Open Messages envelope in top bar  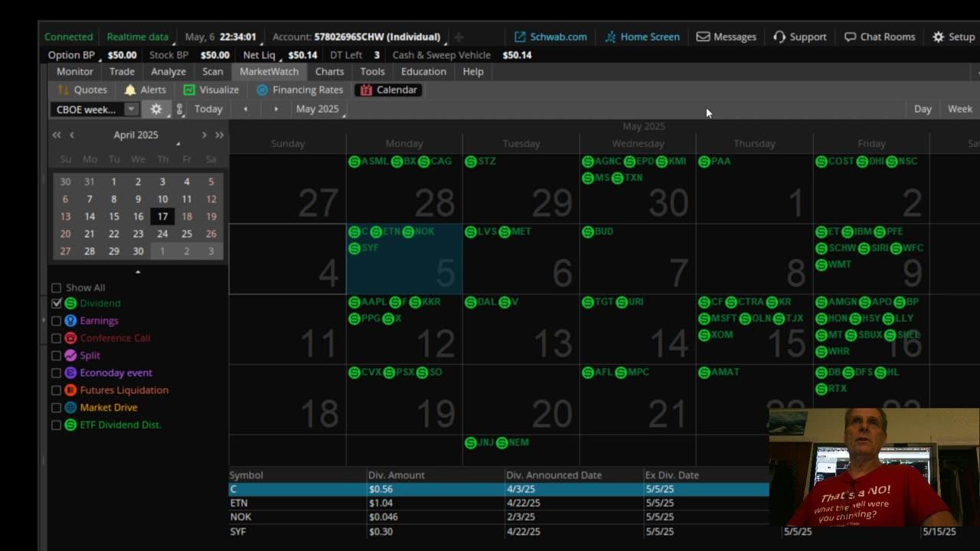click(x=726, y=37)
